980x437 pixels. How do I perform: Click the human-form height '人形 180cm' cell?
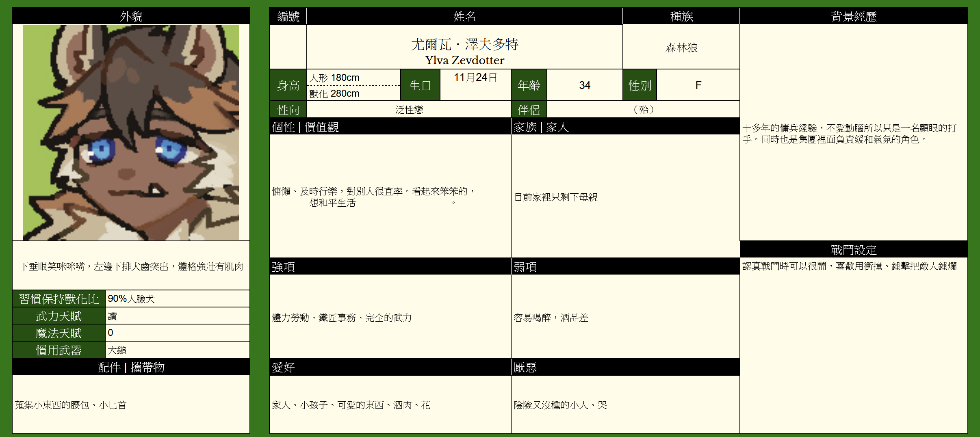(x=353, y=77)
